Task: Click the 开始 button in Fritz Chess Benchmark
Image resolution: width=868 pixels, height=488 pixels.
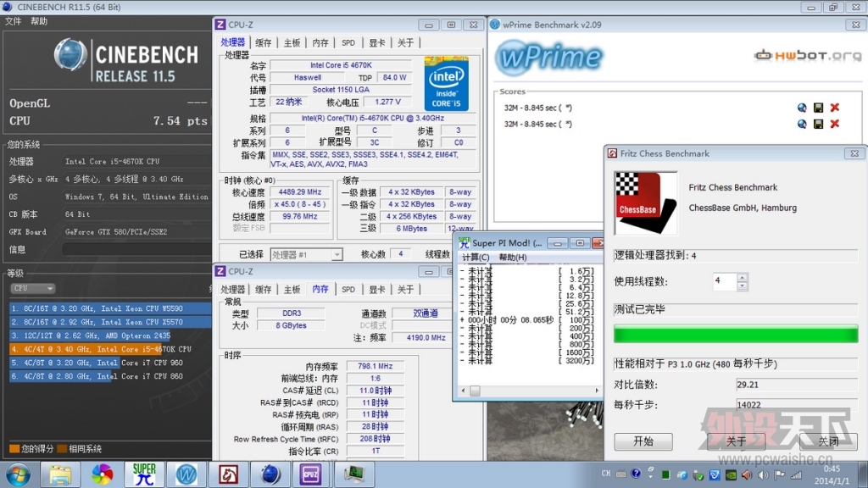Action: coord(643,441)
